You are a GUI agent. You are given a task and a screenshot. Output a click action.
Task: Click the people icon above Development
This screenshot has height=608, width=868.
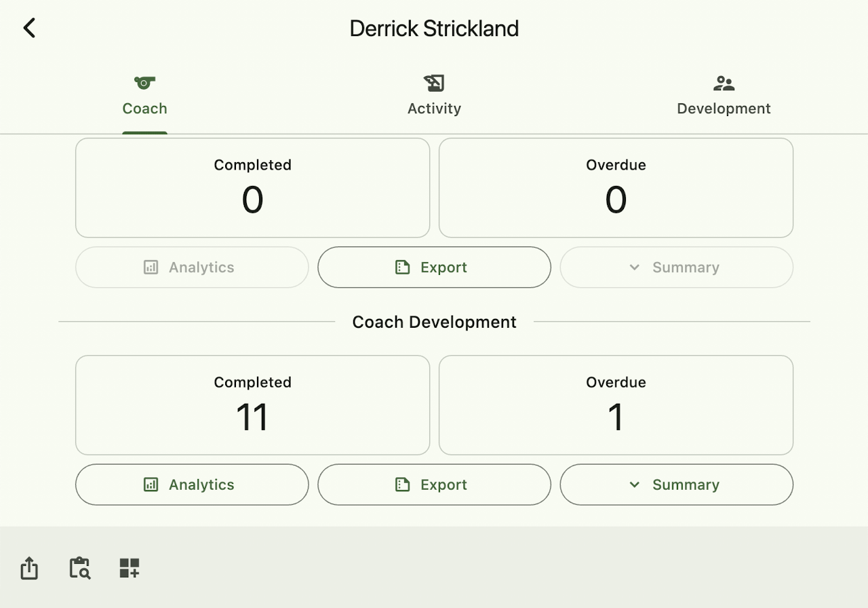[724, 83]
